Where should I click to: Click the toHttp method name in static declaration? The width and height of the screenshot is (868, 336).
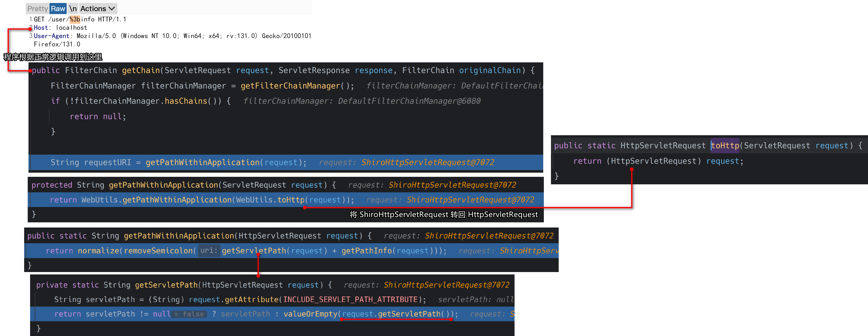[x=725, y=145]
